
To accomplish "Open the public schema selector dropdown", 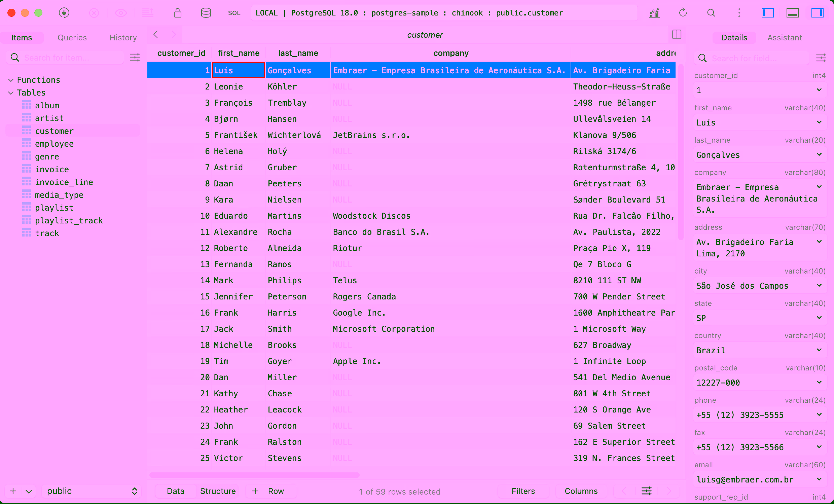I will (x=92, y=491).
